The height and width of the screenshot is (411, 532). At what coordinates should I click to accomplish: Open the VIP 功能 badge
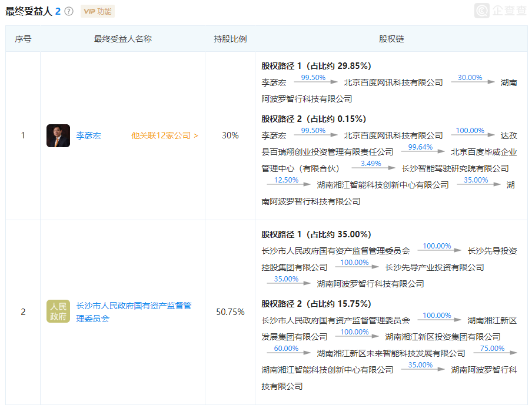98,12
